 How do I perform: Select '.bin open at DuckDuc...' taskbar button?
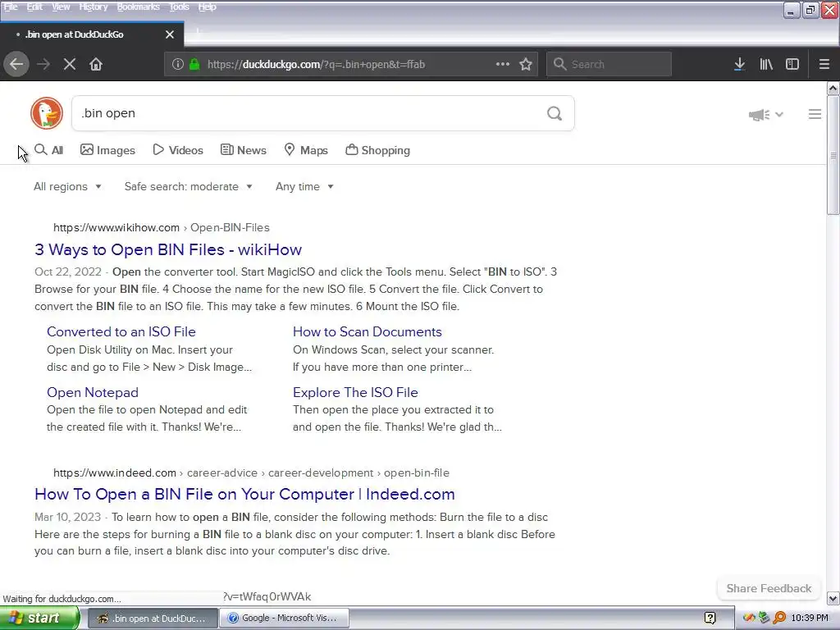[x=152, y=619]
